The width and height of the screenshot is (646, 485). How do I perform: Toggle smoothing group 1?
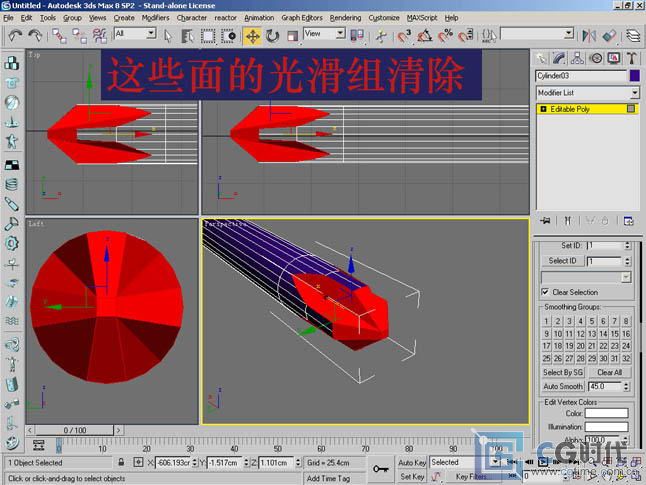point(546,321)
